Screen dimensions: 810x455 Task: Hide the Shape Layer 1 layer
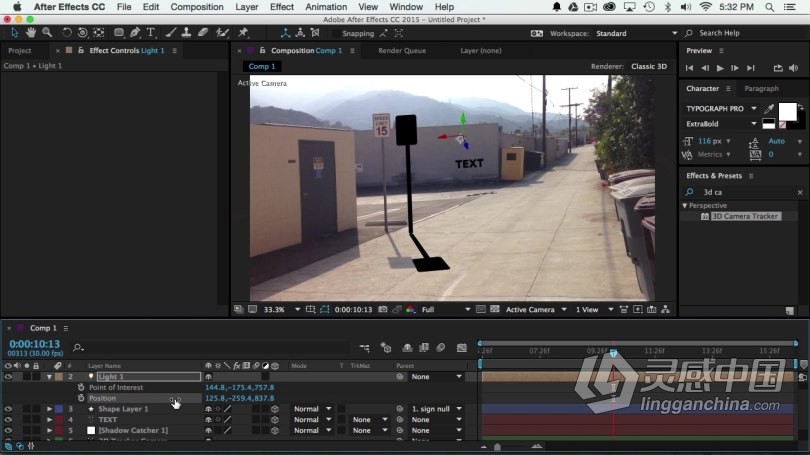click(8, 409)
